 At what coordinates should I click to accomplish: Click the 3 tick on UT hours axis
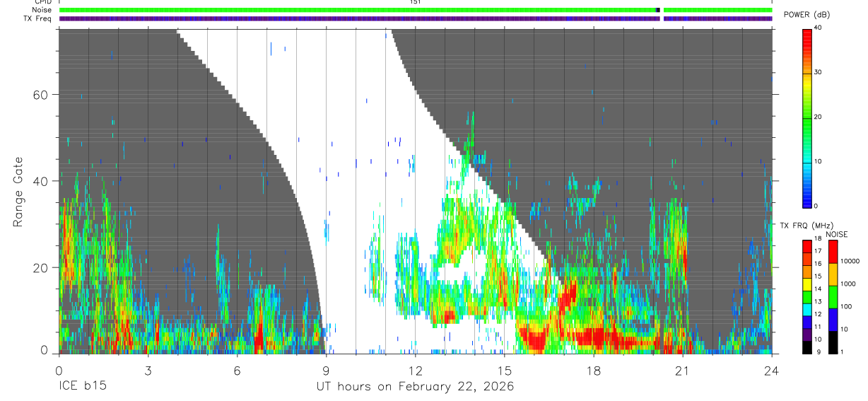[148, 371]
